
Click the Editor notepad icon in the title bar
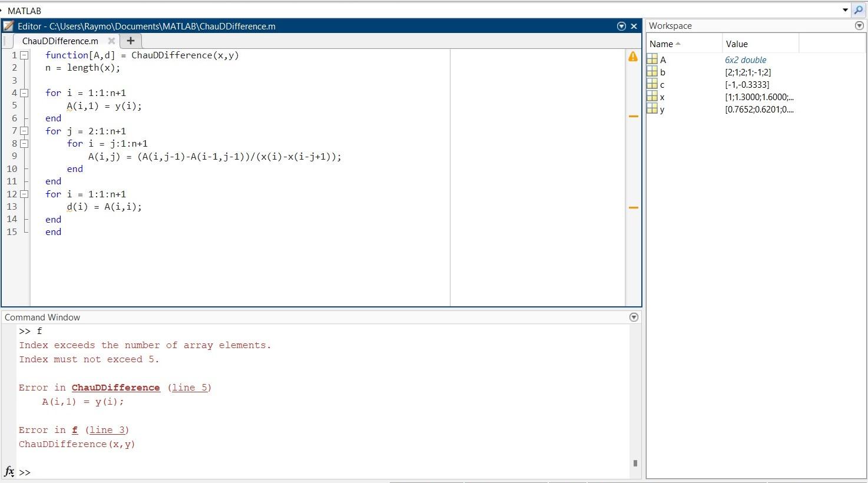tap(8, 26)
